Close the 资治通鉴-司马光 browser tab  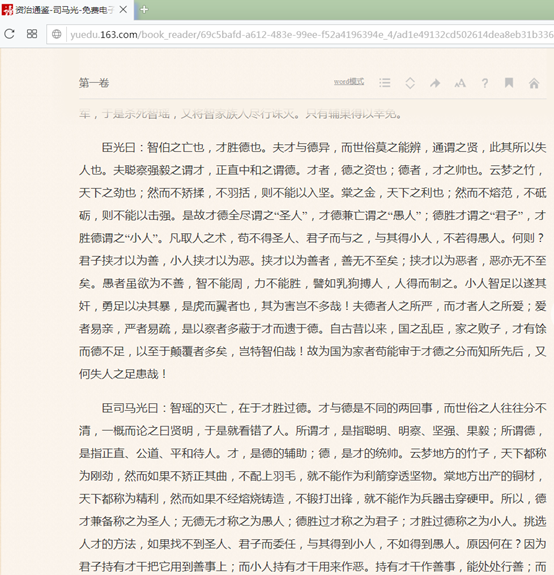click(x=124, y=10)
